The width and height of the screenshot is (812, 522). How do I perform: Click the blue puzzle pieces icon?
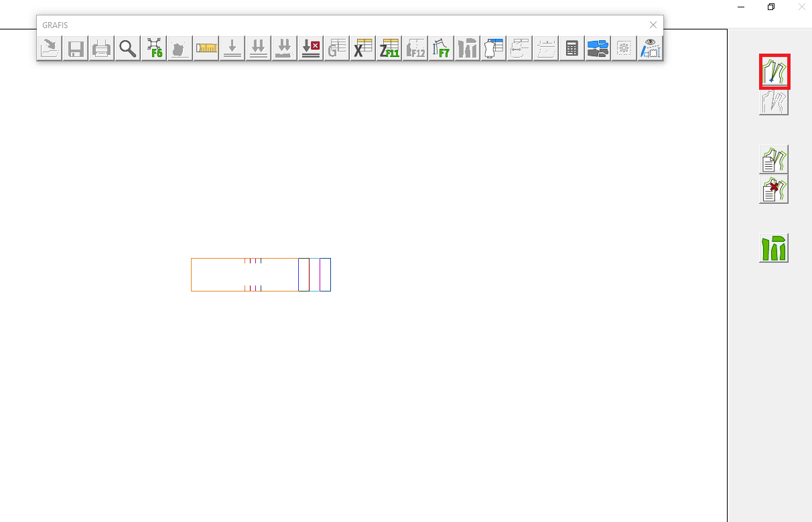point(598,48)
